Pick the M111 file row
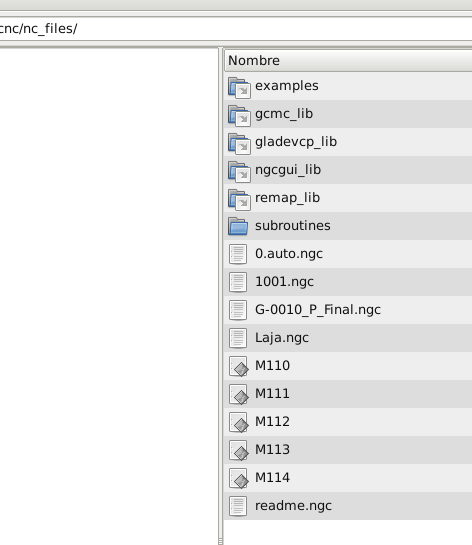 click(x=348, y=394)
